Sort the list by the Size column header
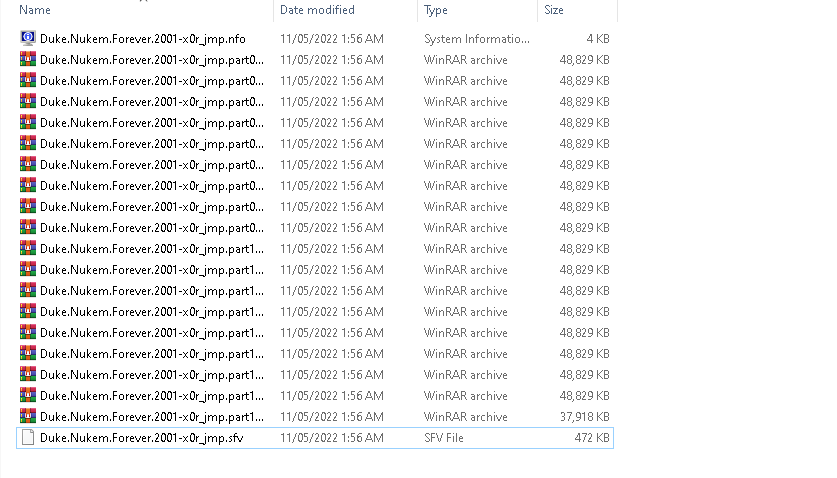Screen dimensions: 837x478 [x=554, y=10]
